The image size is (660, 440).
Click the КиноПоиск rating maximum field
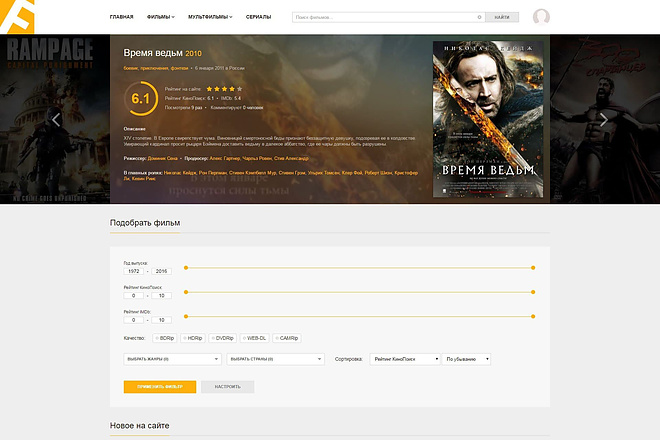[161, 296]
